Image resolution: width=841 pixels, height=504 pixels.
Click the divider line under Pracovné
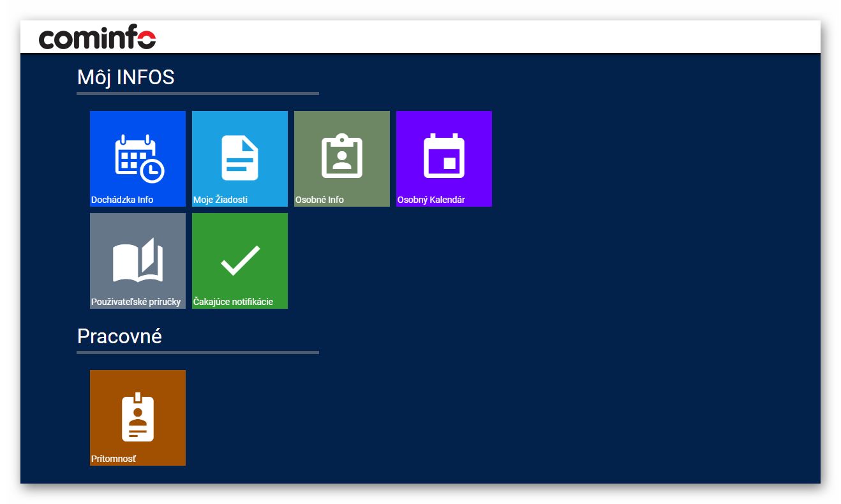click(x=198, y=352)
